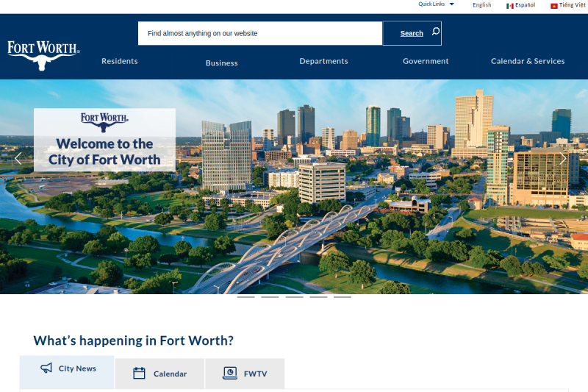Viewport: 588px width, 392px height.
Task: Go to previous slide with left arrow
Action: (18, 159)
